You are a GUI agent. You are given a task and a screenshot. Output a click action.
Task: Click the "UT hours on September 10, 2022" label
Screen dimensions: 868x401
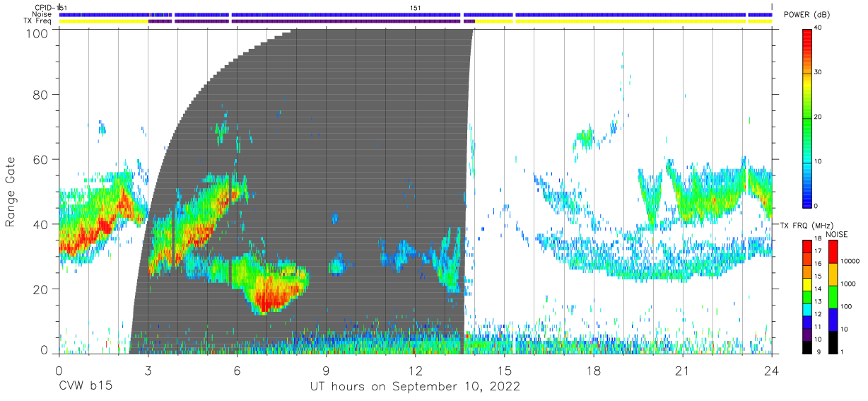coord(415,387)
